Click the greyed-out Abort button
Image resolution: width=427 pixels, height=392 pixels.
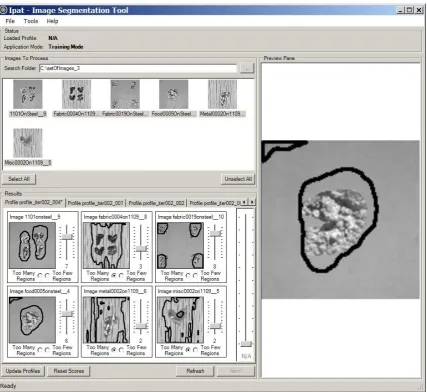click(236, 371)
